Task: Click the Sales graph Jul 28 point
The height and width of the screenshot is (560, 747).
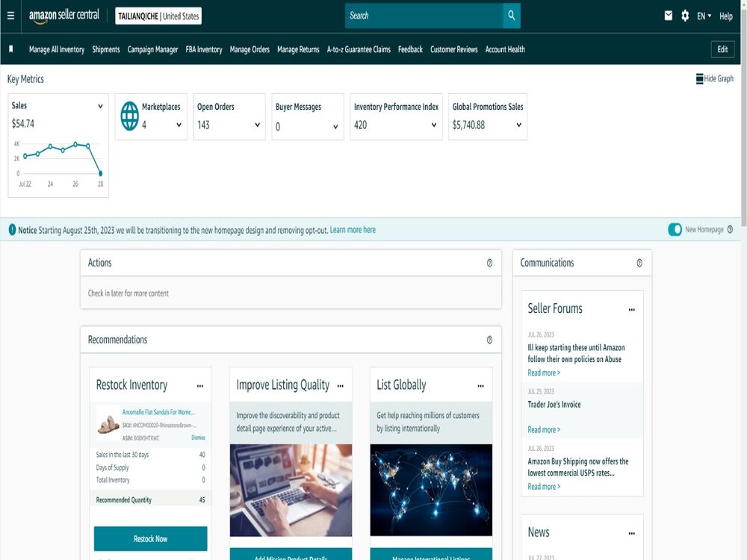Action: point(100,173)
